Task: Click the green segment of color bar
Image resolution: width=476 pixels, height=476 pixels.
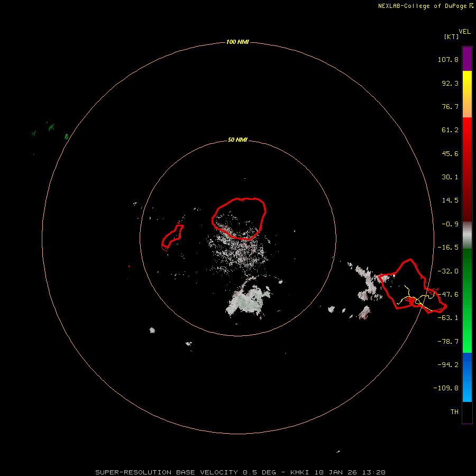Action: tap(467, 300)
